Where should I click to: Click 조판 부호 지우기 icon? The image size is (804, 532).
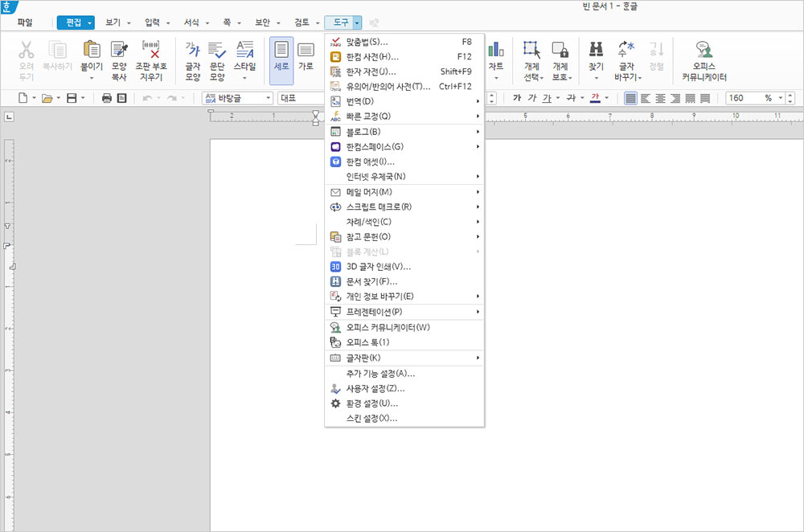tap(151, 50)
